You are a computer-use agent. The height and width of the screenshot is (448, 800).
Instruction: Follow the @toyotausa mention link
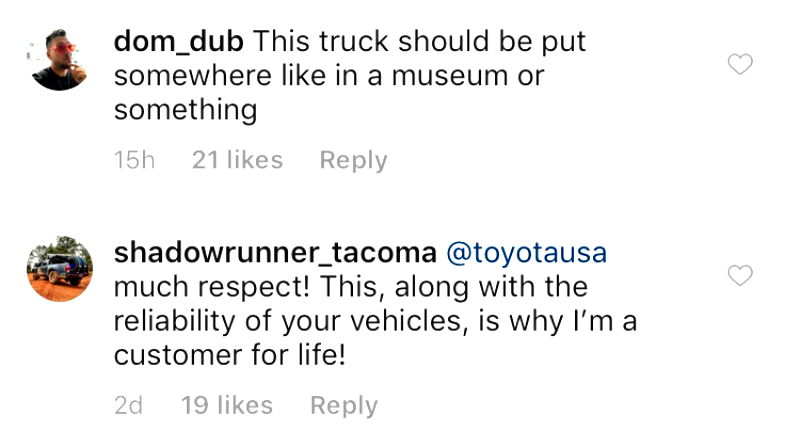click(525, 253)
